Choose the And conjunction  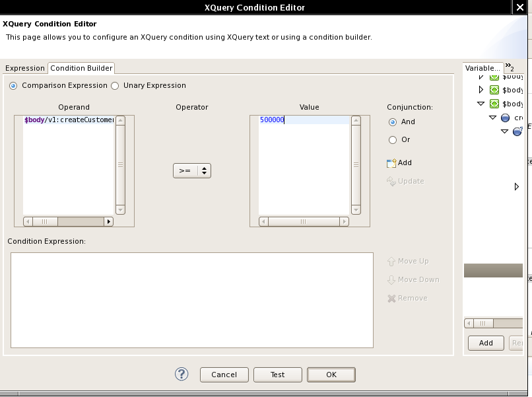click(x=393, y=122)
